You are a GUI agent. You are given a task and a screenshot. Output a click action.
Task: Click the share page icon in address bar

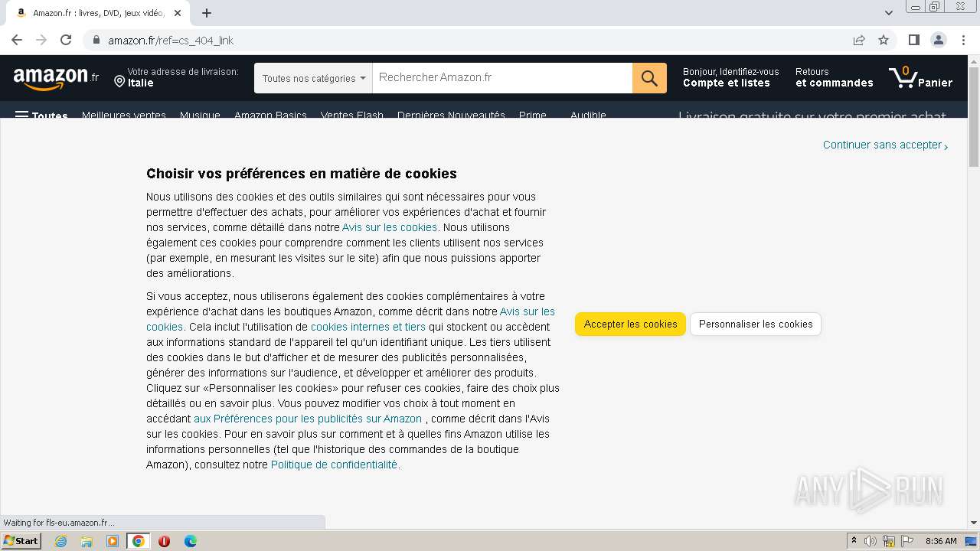click(859, 40)
